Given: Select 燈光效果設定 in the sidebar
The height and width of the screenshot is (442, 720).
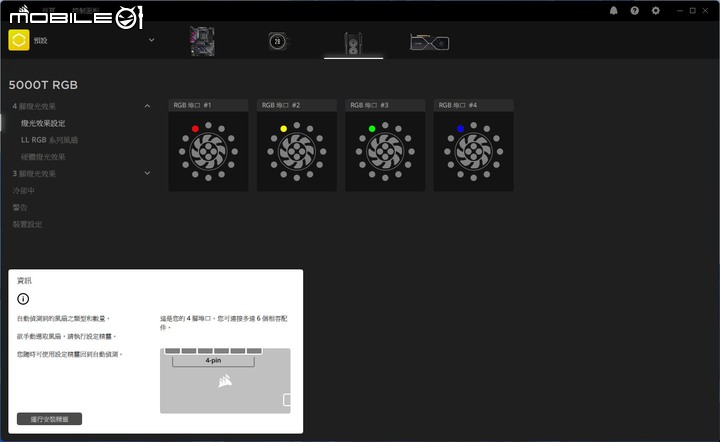Looking at the screenshot, I should 43,123.
